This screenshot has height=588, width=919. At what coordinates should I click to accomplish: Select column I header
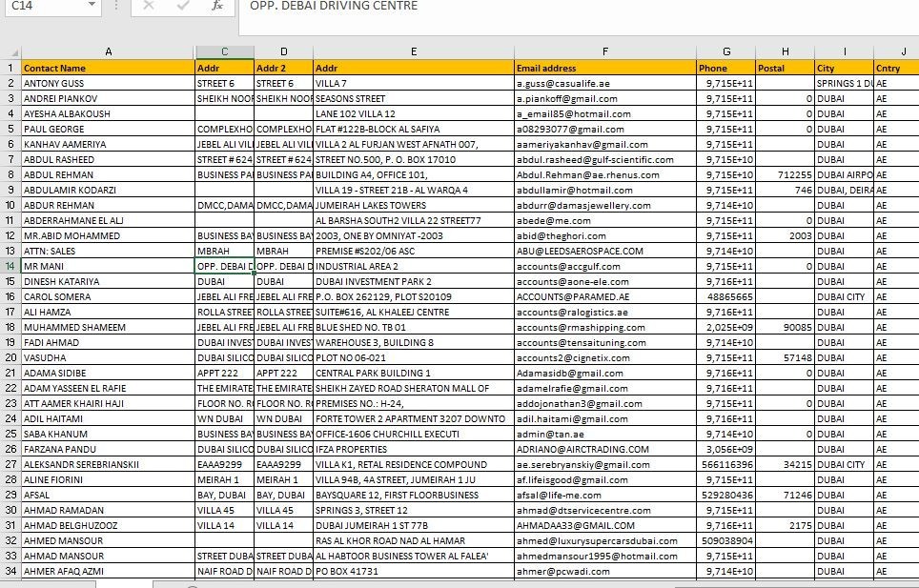click(x=845, y=52)
